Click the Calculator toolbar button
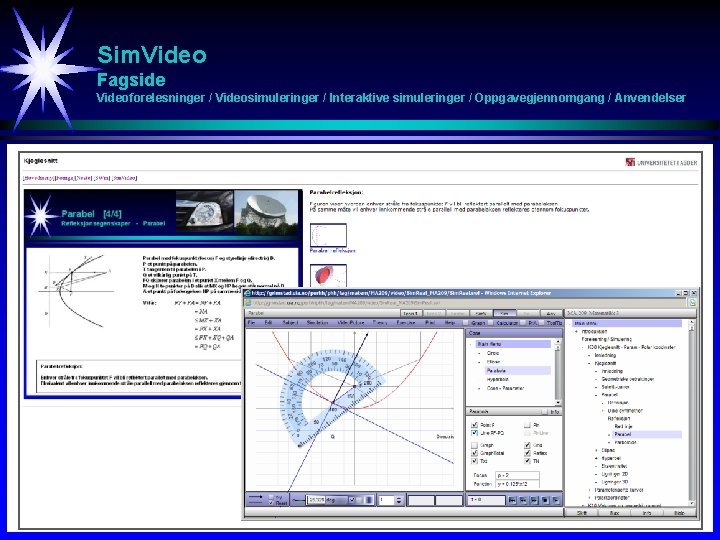Image resolution: width=720 pixels, height=540 pixels. click(x=507, y=323)
